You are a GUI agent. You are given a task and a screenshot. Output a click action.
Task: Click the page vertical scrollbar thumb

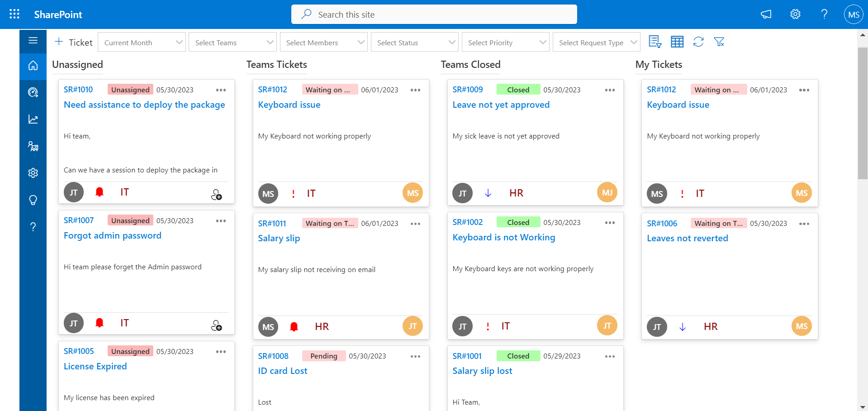tap(863, 113)
